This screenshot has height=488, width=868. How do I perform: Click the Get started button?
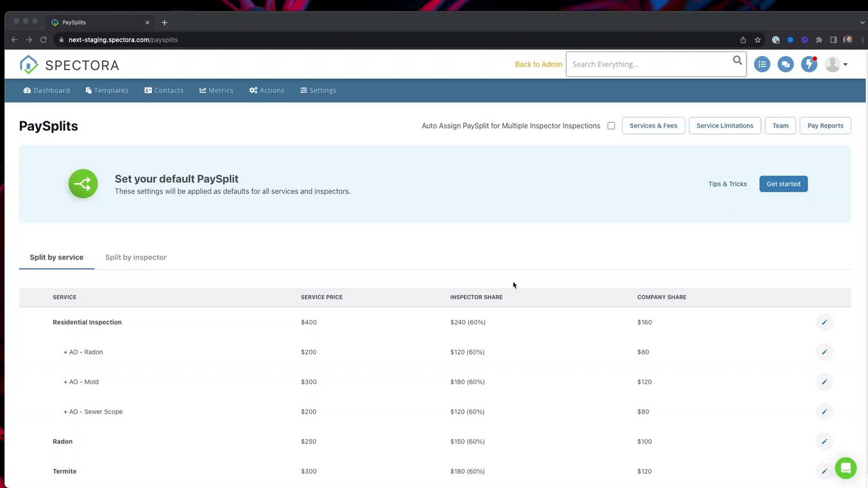click(783, 184)
